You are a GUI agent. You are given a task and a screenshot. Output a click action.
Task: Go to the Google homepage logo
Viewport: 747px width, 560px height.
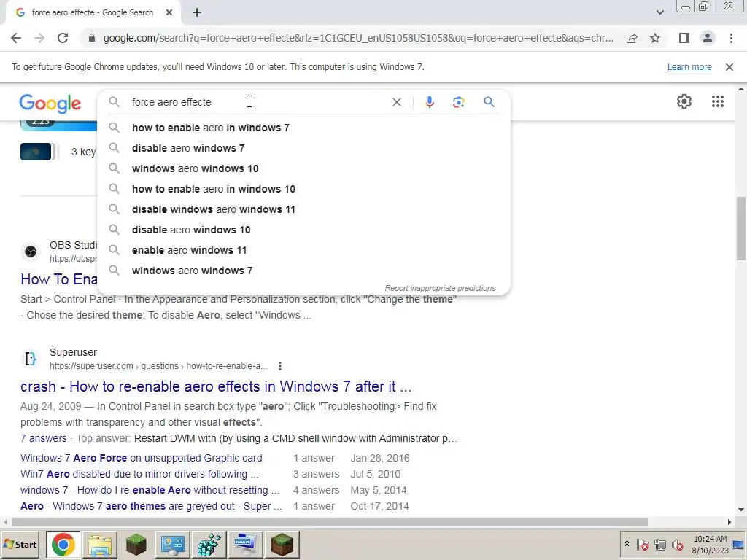pos(50,104)
